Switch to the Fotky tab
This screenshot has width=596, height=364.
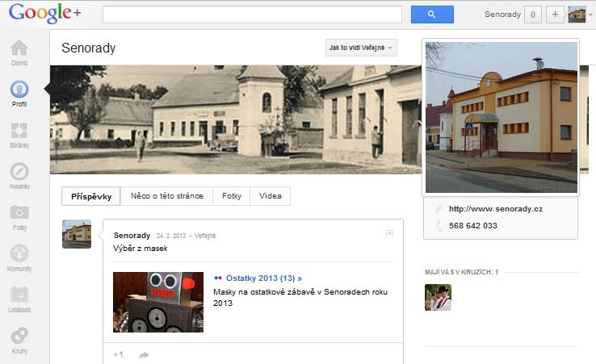pos(232,196)
